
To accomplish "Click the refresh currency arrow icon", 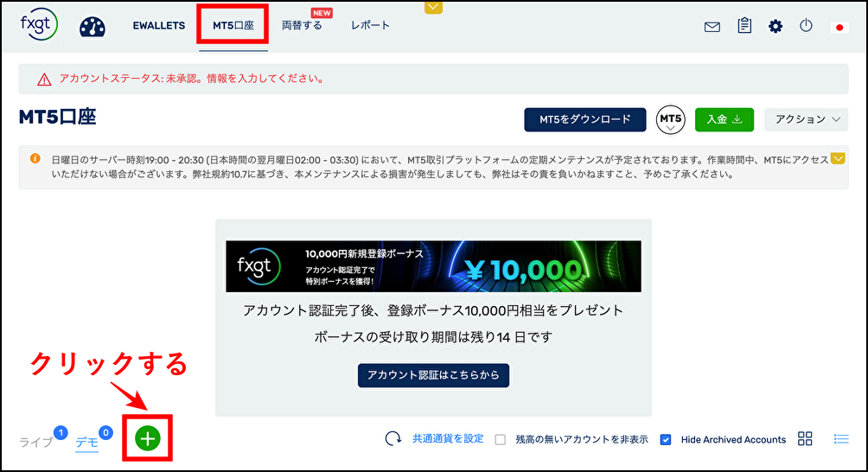I will coord(393,439).
